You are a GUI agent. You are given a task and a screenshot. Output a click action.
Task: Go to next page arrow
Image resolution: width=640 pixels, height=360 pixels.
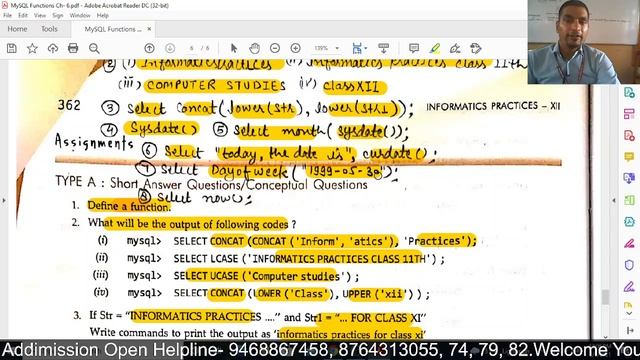coord(170,49)
